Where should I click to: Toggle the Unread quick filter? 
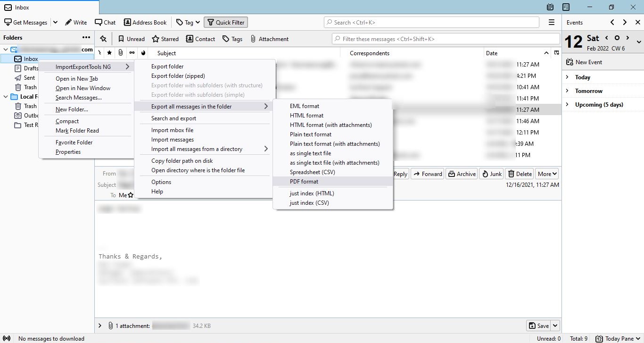131,39
